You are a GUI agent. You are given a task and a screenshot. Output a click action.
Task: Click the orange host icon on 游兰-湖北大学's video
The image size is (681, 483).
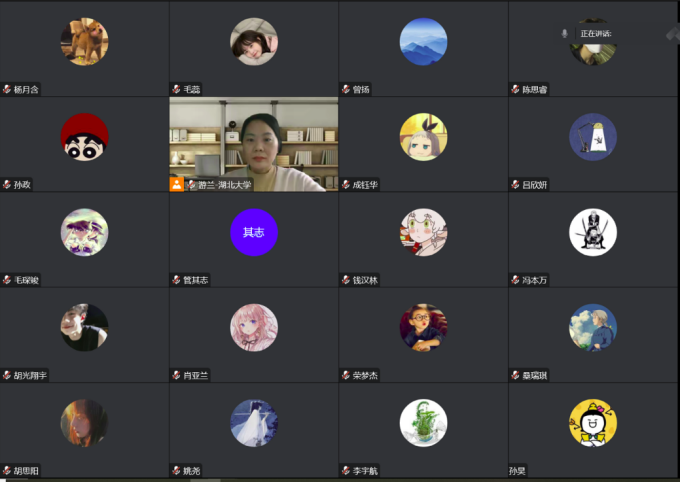176,185
